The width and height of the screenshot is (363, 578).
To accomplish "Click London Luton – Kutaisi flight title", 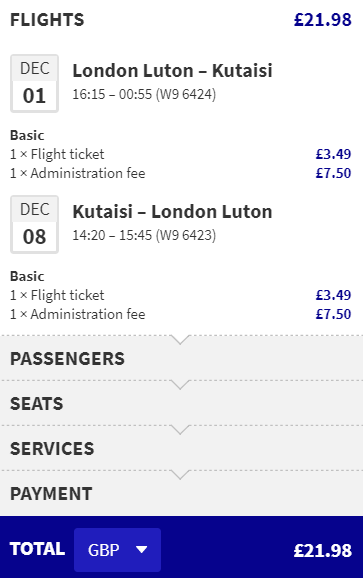I will [172, 70].
